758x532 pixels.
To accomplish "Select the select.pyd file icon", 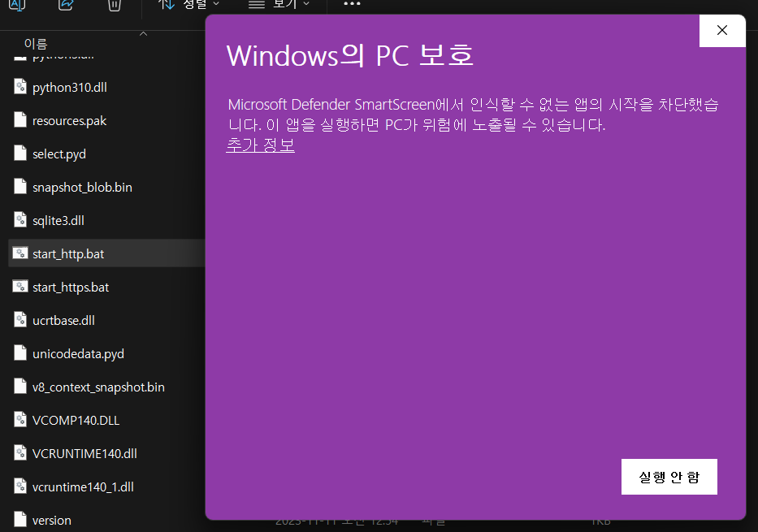I will pos(20,154).
